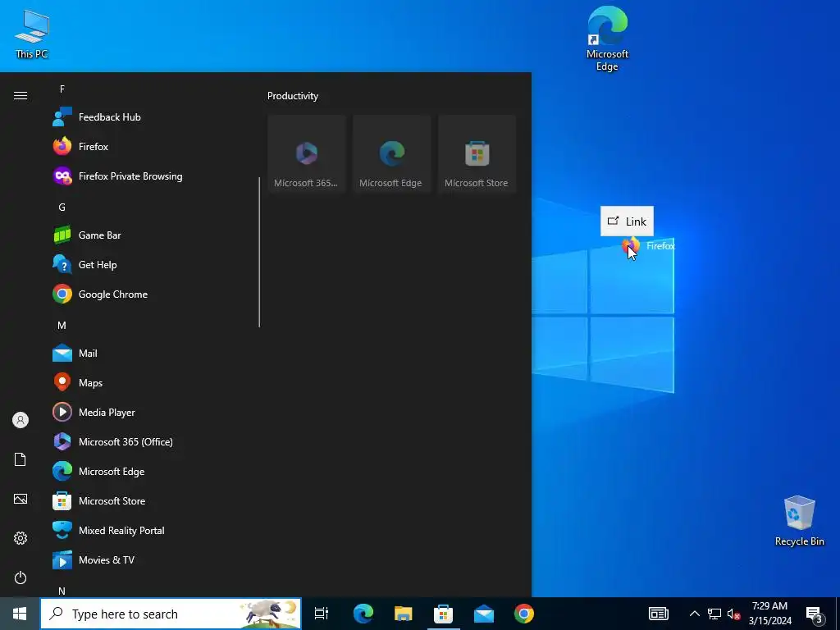Open the notification center icon
Screen dimensions: 840x630
tap(814, 614)
